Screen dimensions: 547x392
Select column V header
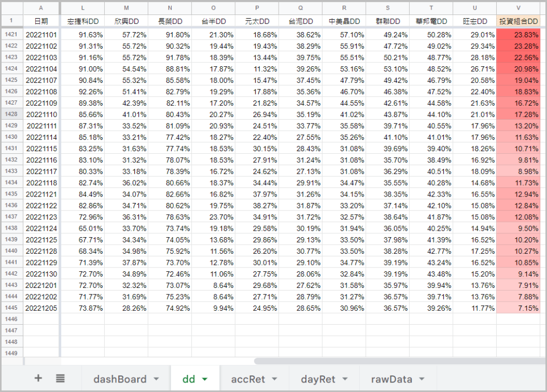[x=518, y=8]
